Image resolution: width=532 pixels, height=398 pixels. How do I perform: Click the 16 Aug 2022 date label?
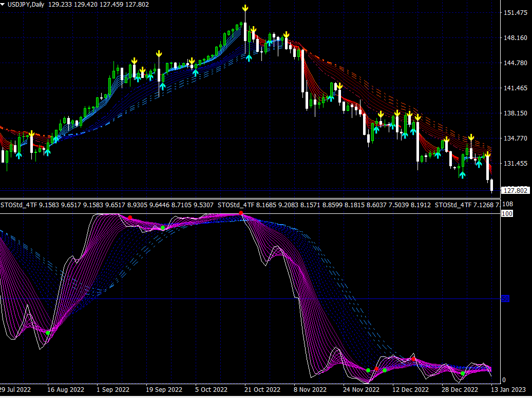[66, 390]
